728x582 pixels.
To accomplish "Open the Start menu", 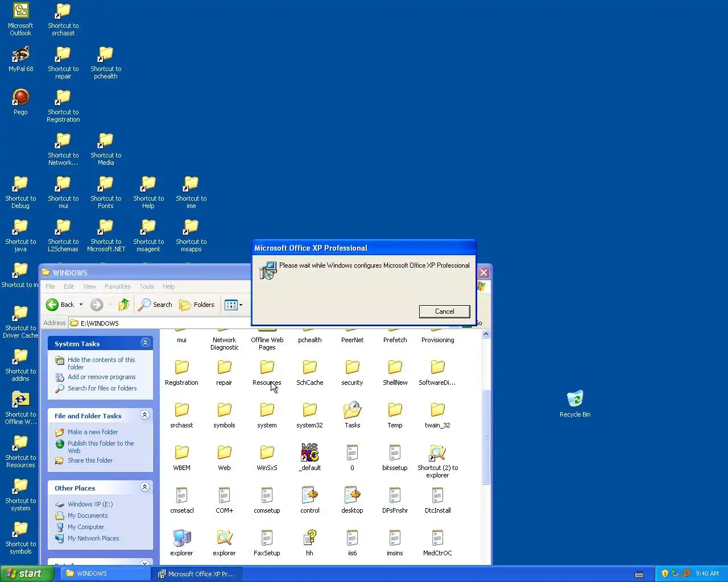I will (x=27, y=573).
